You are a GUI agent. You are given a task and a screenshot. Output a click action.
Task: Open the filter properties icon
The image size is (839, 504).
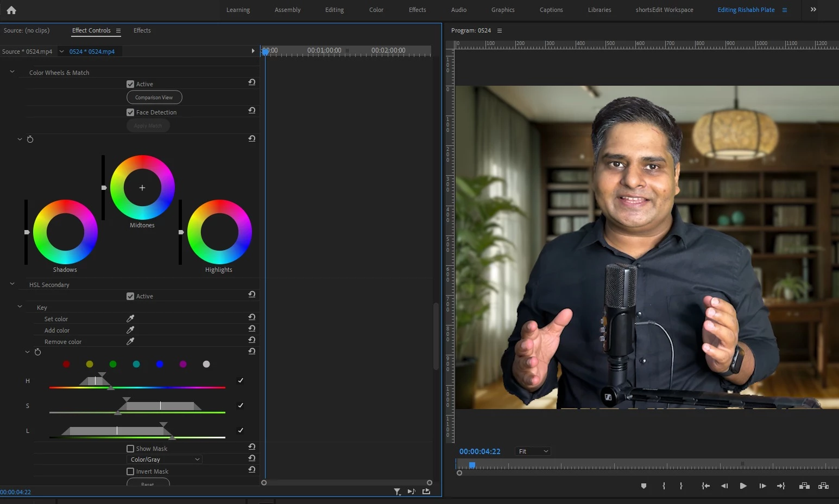pyautogui.click(x=398, y=492)
